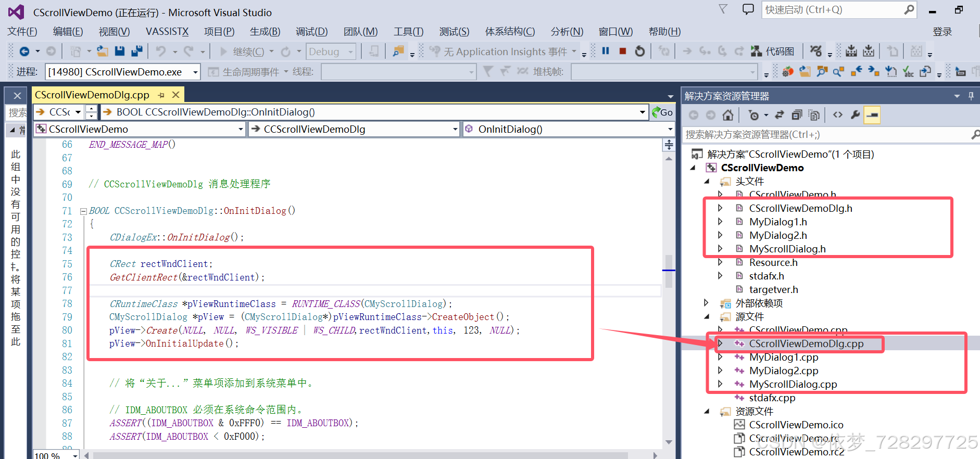The image size is (980, 459).
Task: Pause debugging with the Break All icon
Action: pos(606,51)
